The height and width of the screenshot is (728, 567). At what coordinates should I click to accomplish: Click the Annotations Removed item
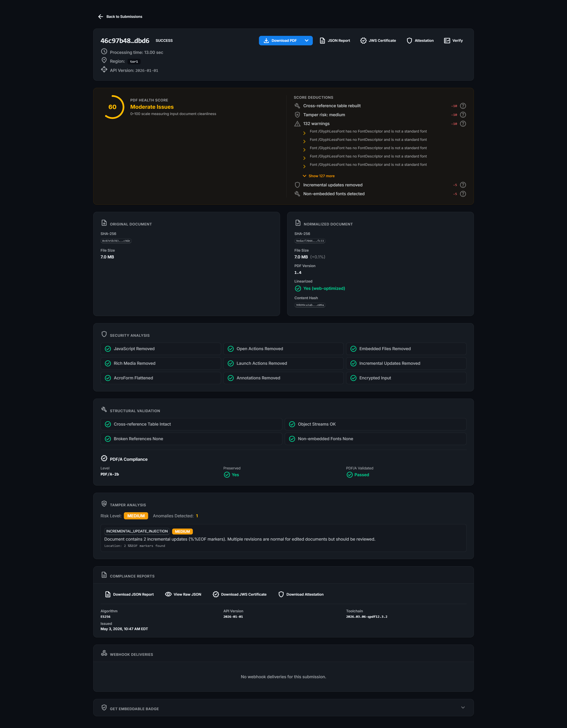point(283,378)
